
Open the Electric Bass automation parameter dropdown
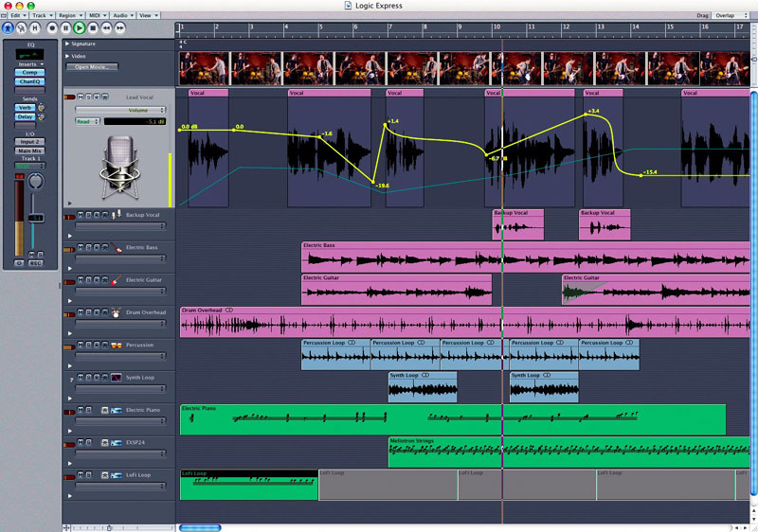pos(120,258)
